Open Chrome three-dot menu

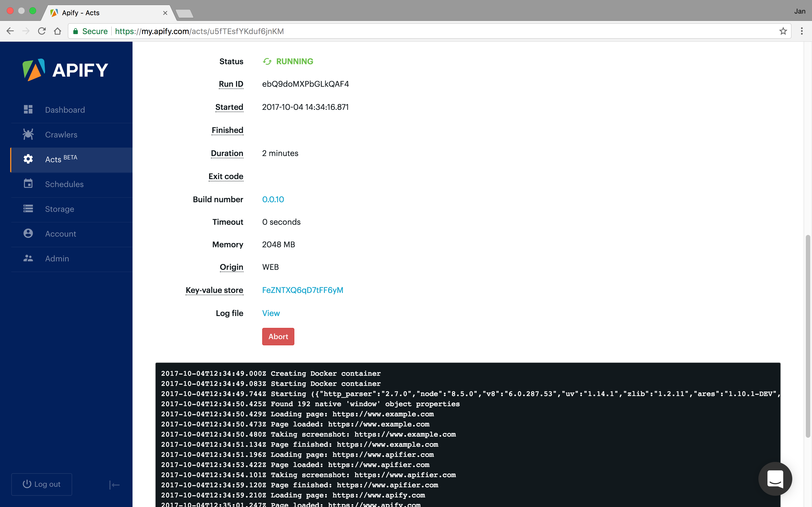[x=802, y=31]
